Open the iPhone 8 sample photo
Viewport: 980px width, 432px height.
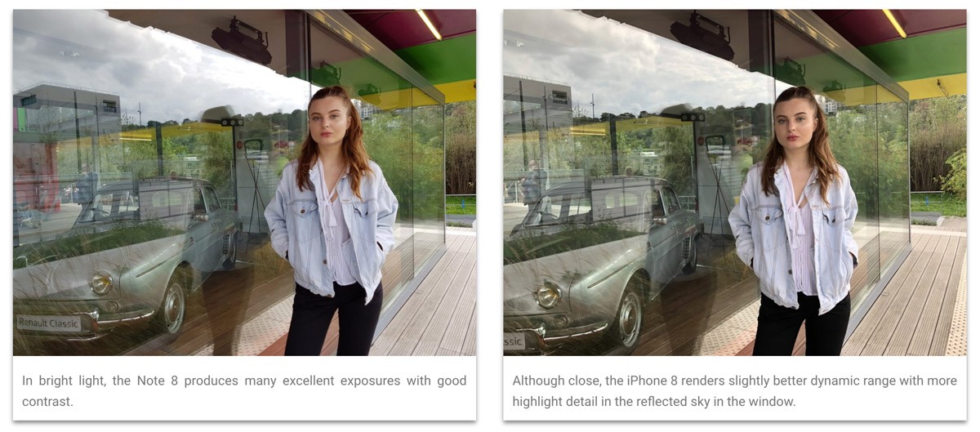[735, 183]
